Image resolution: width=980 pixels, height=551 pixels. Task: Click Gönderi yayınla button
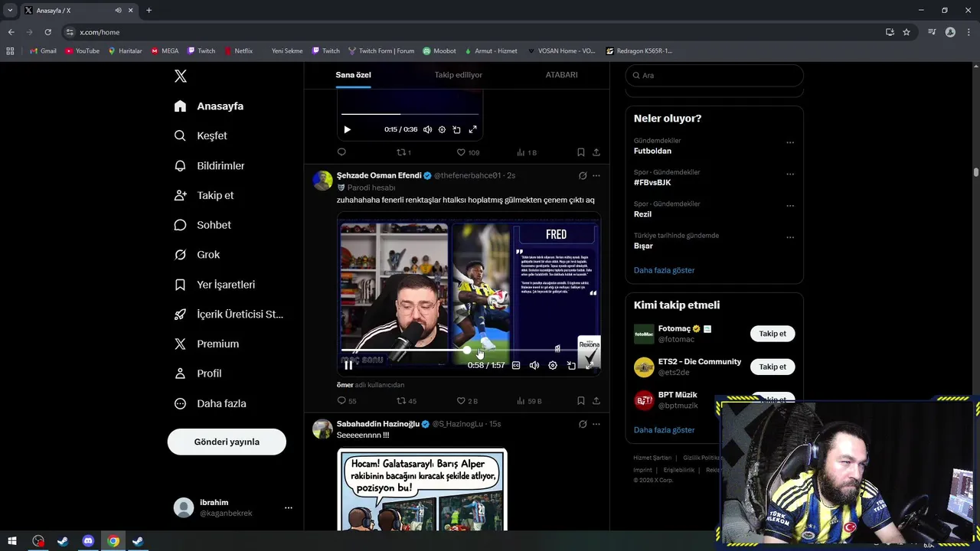[x=227, y=442]
